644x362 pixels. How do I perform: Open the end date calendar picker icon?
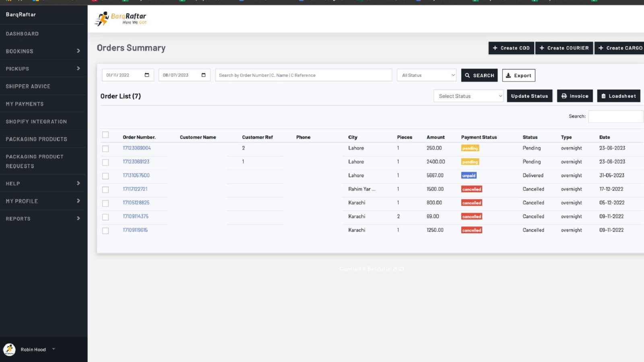203,75
